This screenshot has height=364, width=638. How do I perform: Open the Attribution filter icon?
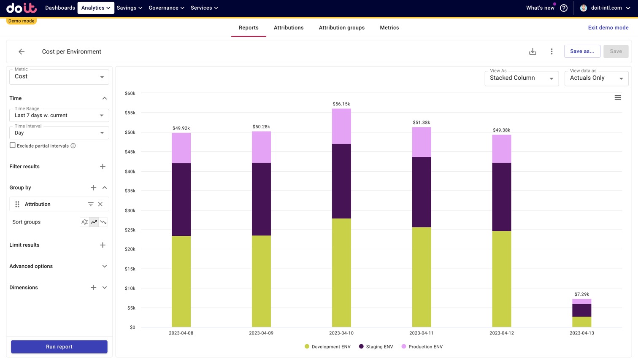point(91,204)
